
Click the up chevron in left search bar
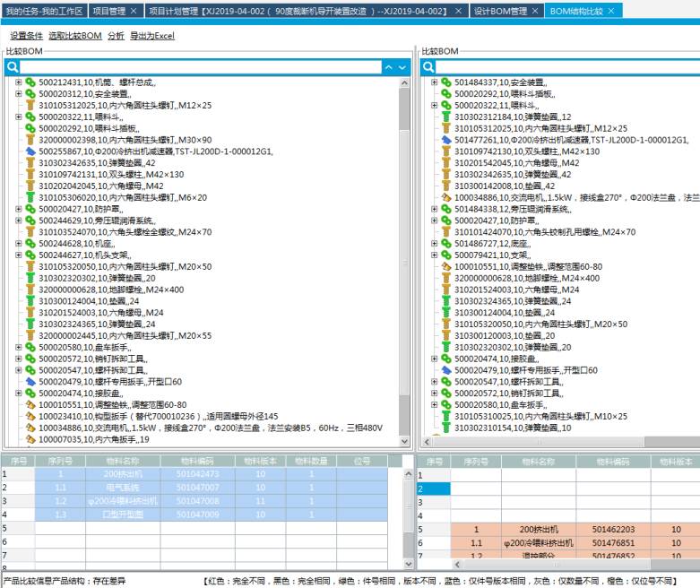[x=388, y=67]
